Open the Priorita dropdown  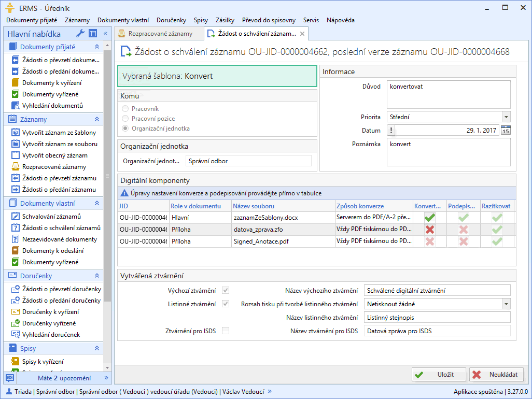point(506,117)
